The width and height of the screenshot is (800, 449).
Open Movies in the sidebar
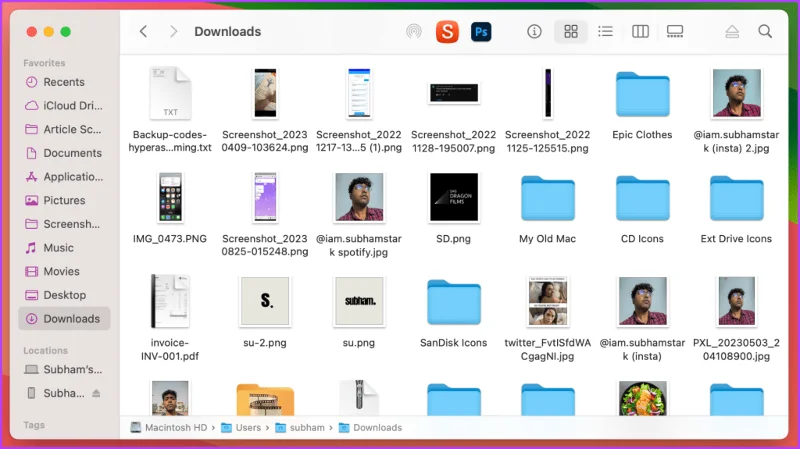pos(64,271)
